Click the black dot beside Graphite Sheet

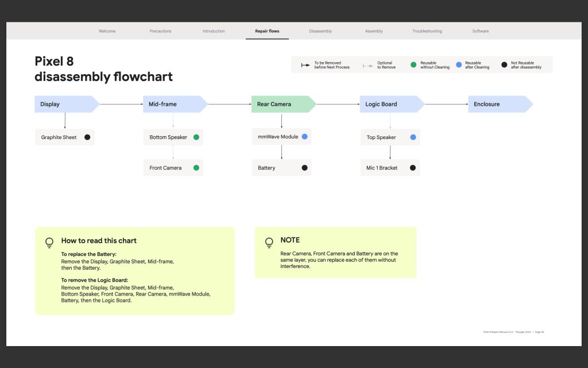coord(87,137)
